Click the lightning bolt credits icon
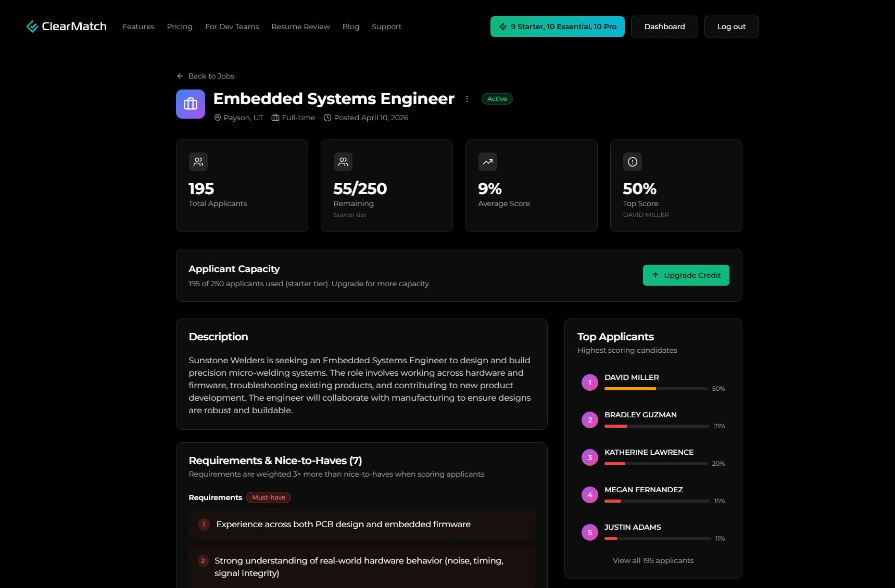This screenshot has height=588, width=895. [x=503, y=26]
